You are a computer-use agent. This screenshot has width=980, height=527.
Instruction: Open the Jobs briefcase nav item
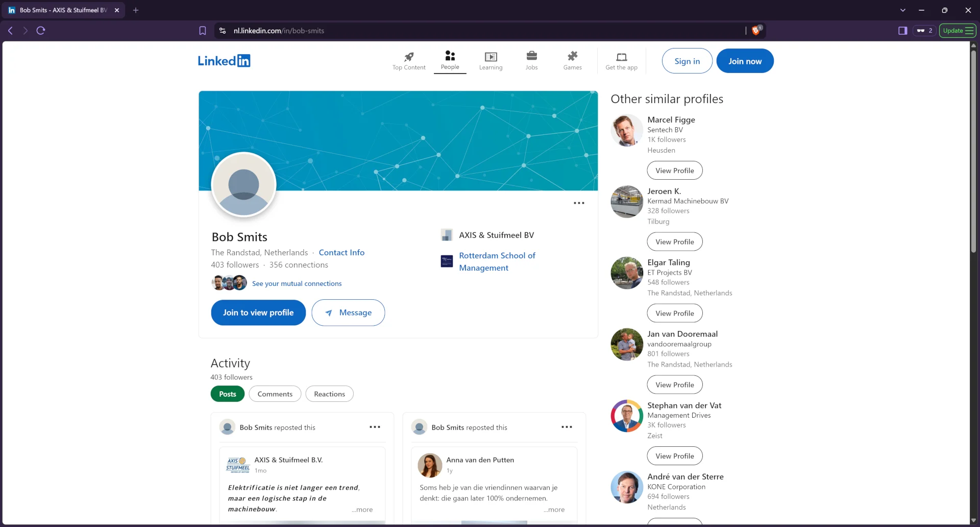pos(531,61)
